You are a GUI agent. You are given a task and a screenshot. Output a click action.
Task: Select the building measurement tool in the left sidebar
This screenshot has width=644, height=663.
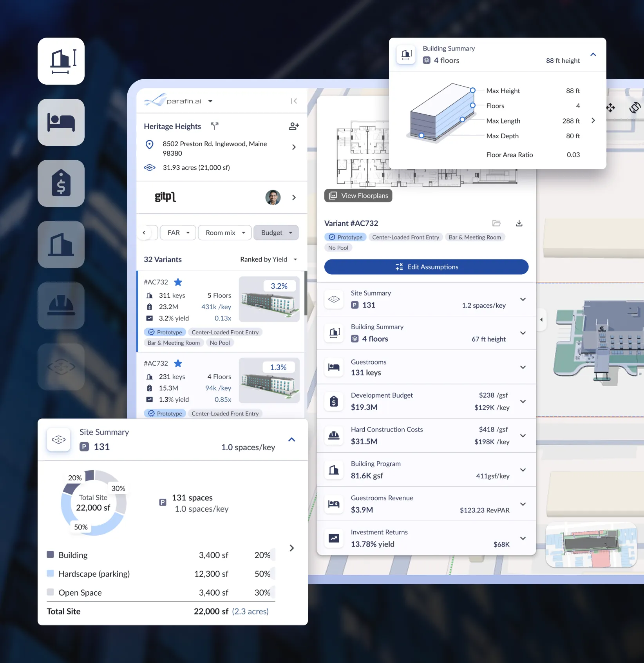61,61
